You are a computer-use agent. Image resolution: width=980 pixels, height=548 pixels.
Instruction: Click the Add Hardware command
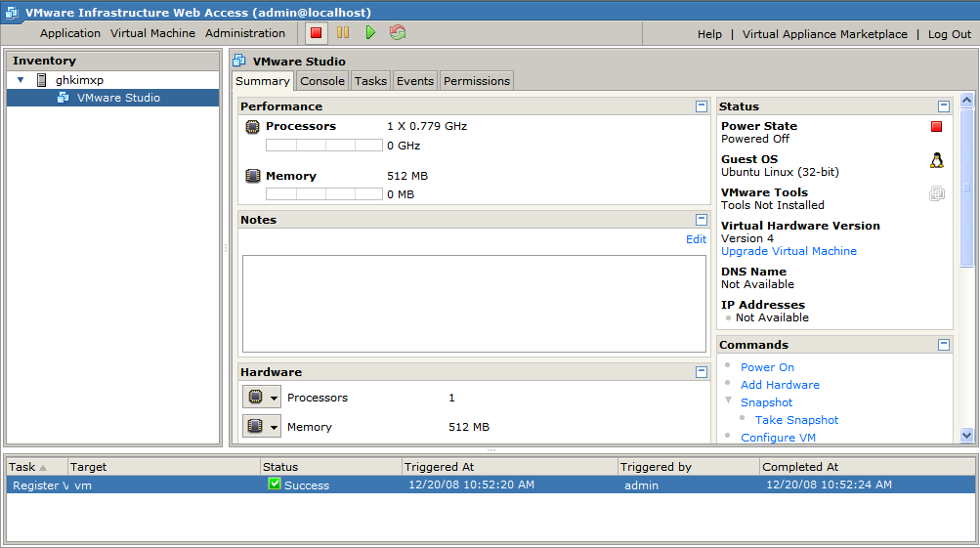780,385
